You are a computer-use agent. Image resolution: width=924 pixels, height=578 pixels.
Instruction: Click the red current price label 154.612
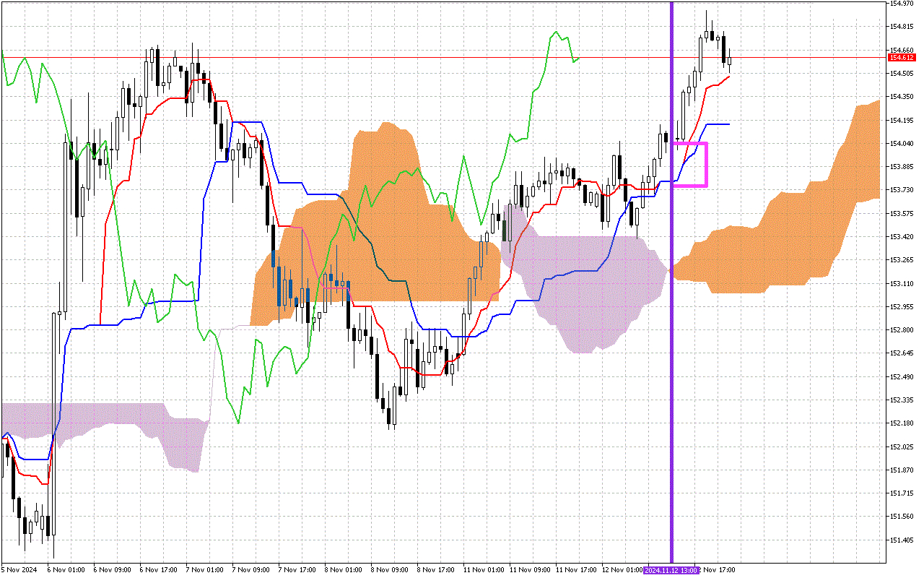click(902, 57)
